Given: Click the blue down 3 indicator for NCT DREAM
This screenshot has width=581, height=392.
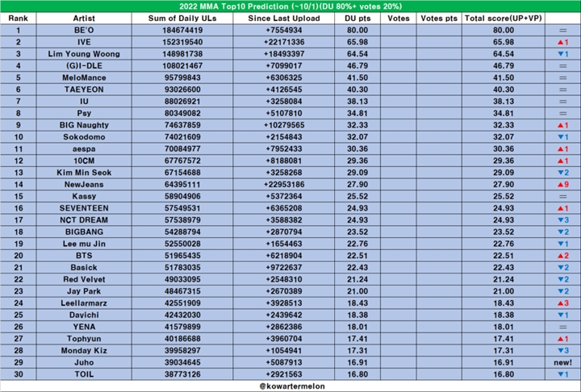Looking at the screenshot, I should coord(563,220).
